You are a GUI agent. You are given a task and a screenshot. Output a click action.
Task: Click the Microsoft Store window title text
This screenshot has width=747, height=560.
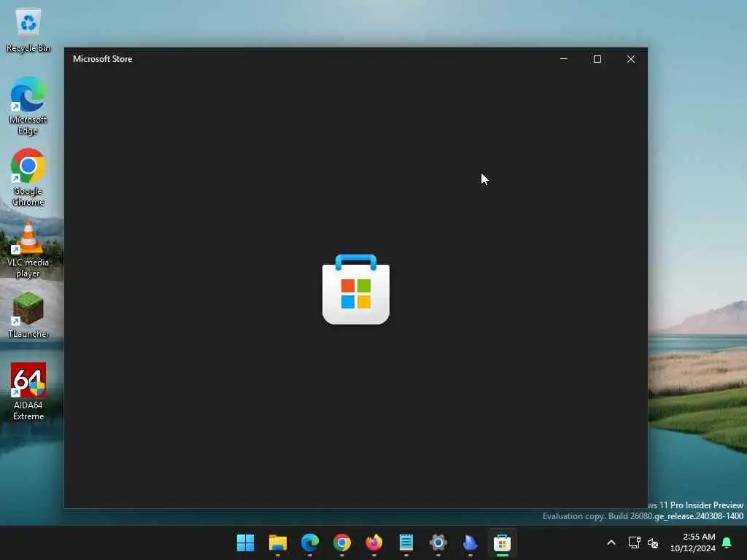pos(102,59)
